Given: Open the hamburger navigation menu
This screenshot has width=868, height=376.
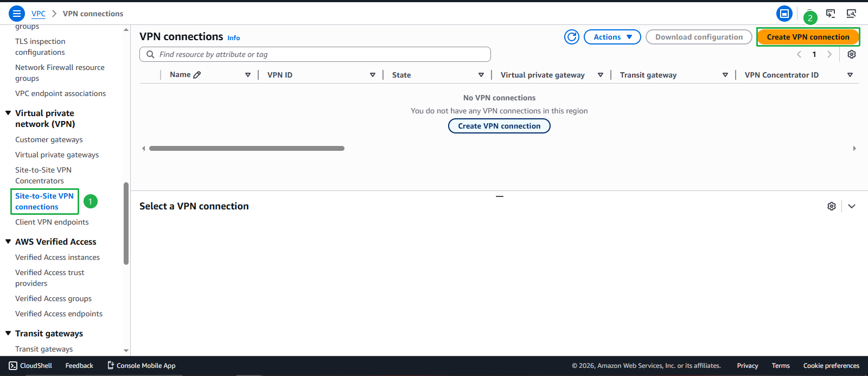Looking at the screenshot, I should 17,14.
